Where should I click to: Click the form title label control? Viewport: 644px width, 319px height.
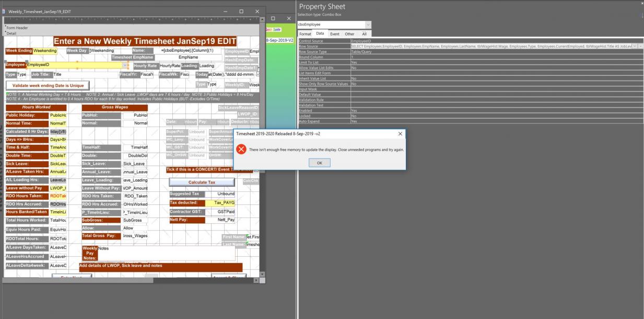(145, 41)
